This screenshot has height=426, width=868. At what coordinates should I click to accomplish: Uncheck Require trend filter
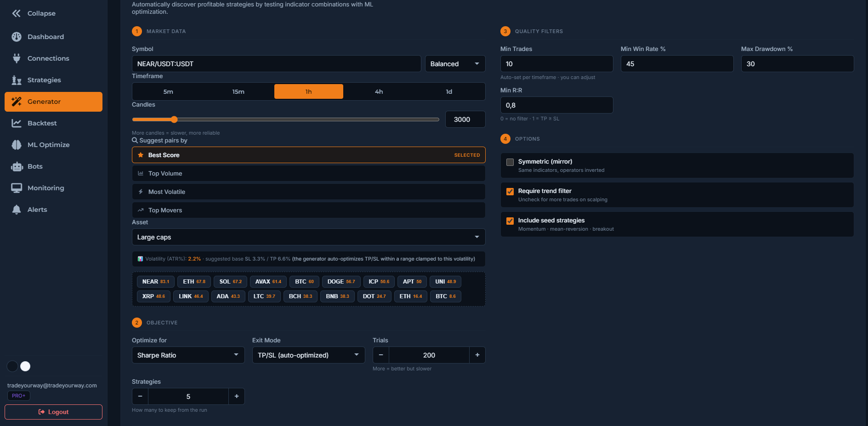point(510,191)
